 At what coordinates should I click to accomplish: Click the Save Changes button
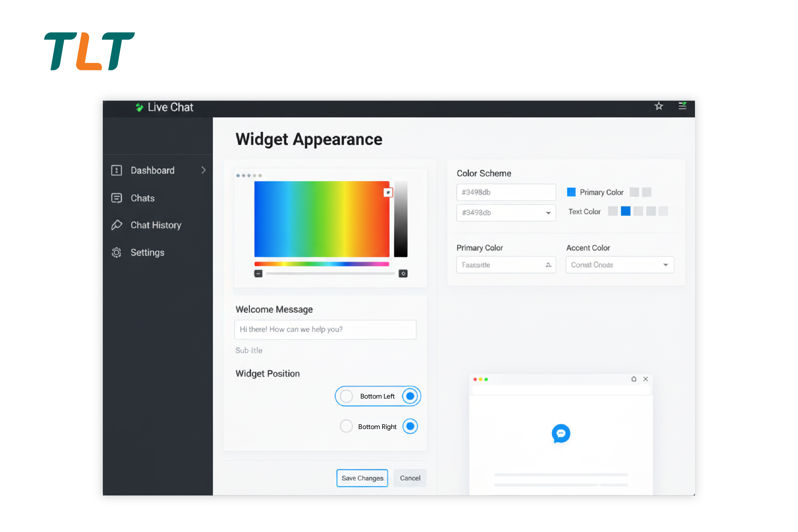coord(362,478)
